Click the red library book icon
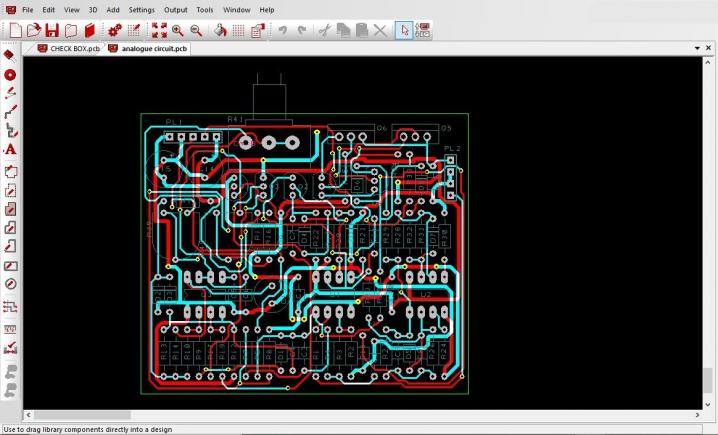 (x=89, y=30)
